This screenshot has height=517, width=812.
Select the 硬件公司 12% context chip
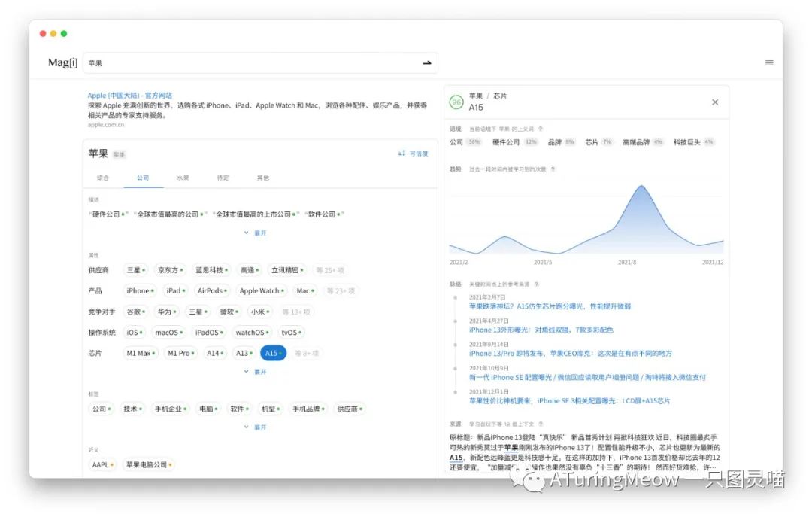(x=515, y=142)
